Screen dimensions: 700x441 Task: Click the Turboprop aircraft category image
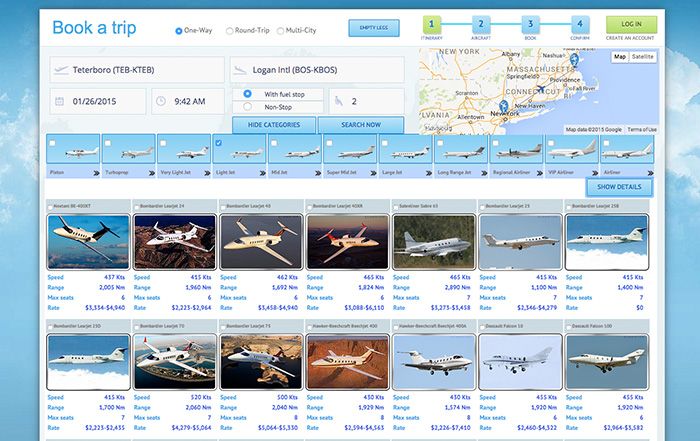(129, 149)
